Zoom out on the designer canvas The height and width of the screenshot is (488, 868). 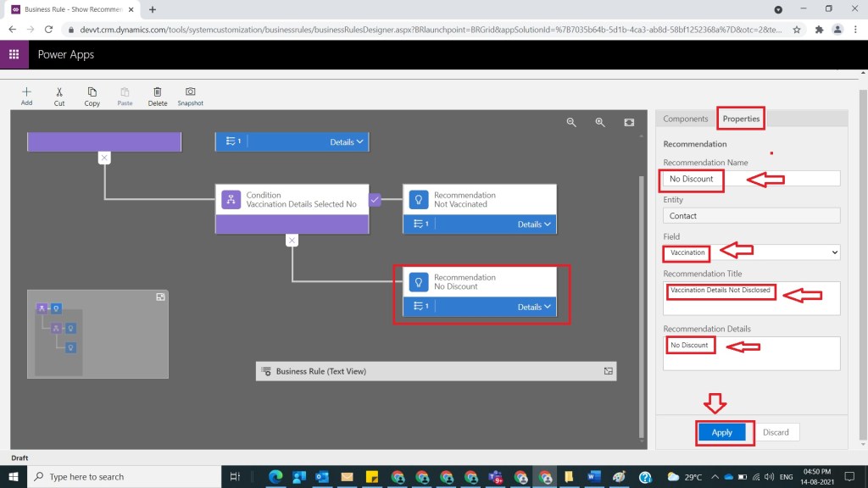(x=571, y=122)
